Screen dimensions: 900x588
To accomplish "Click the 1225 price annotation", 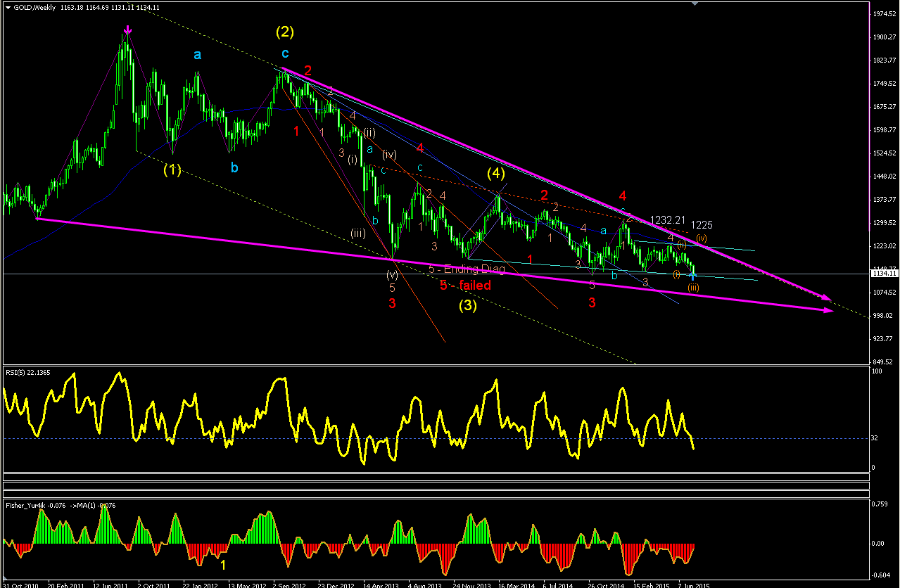I will 702,225.
